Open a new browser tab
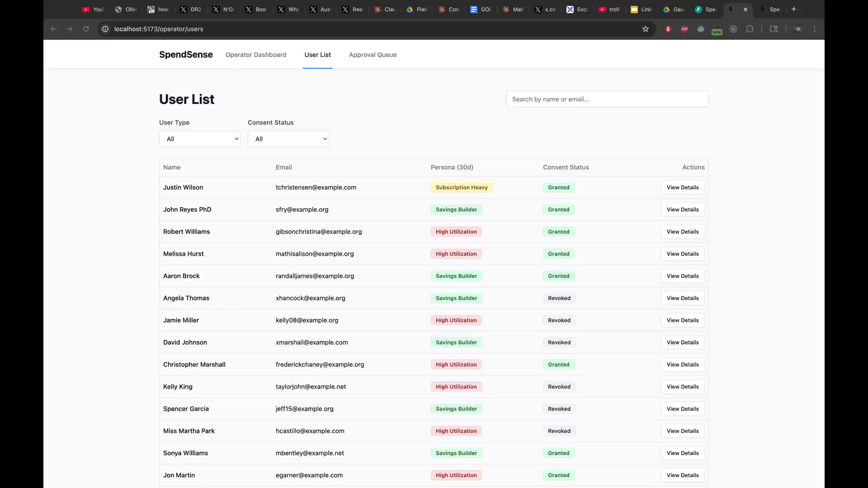 794,9
